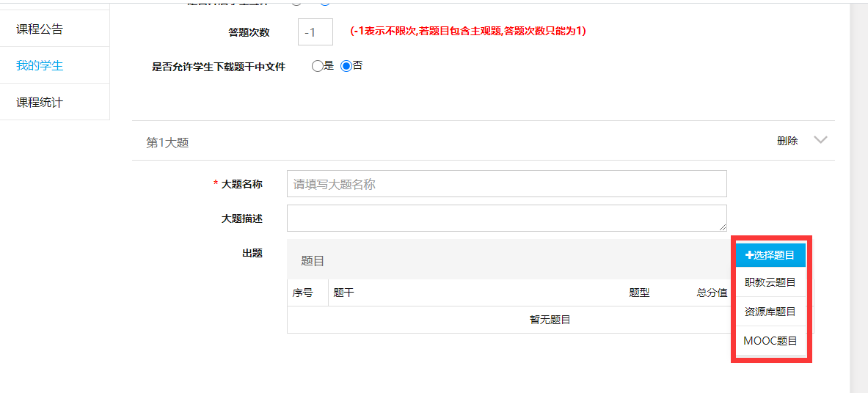
Task: Open 我的学生 in the sidebar
Action: tap(40, 65)
